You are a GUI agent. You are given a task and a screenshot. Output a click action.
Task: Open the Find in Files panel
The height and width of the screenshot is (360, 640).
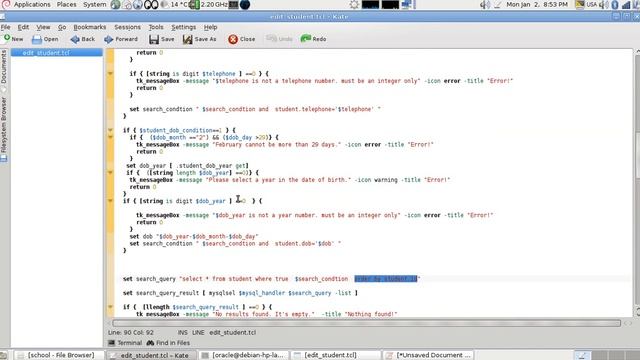tap(168, 343)
